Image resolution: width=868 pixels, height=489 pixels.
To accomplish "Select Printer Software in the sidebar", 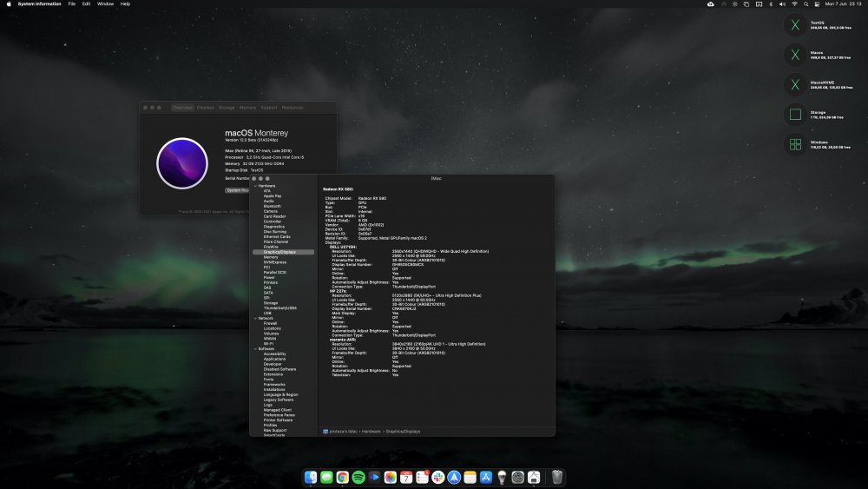I will click(278, 420).
